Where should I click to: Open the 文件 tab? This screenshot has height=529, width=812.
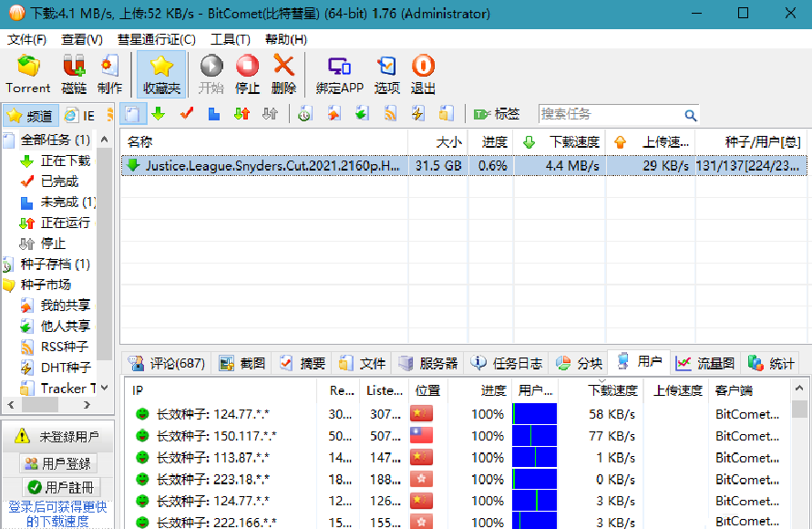[x=363, y=364]
